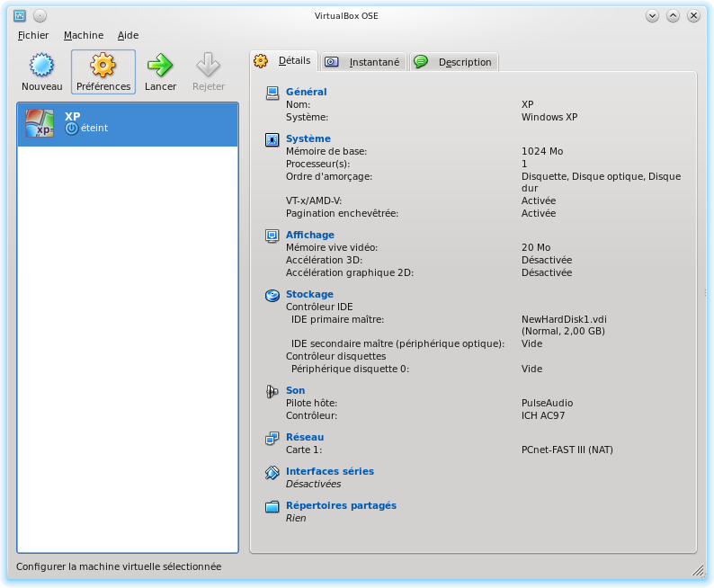
Task: Open the Interfaces séries settings link
Action: point(329,471)
